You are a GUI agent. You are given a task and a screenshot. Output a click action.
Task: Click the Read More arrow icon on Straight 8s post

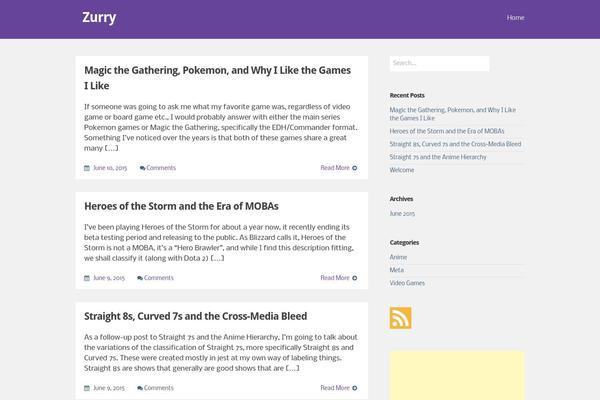355,388
